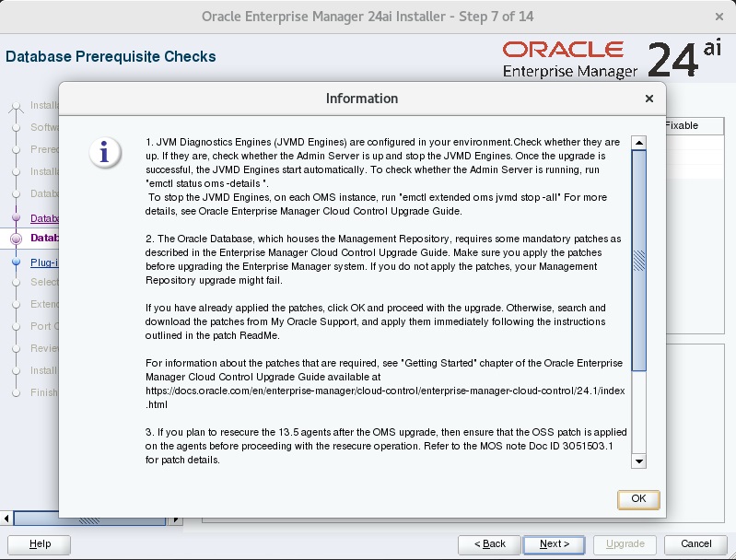Click the Next button
Image resolution: width=736 pixels, height=560 pixels.
coord(554,544)
